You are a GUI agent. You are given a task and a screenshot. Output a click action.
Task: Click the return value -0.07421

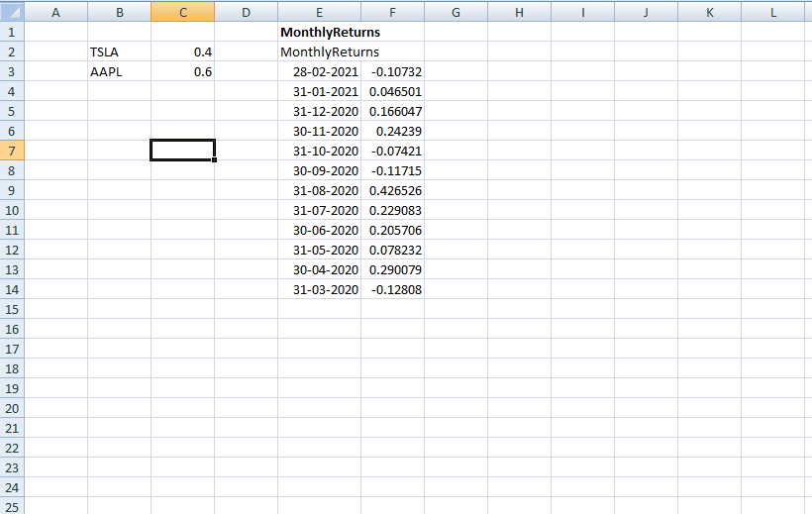point(392,151)
